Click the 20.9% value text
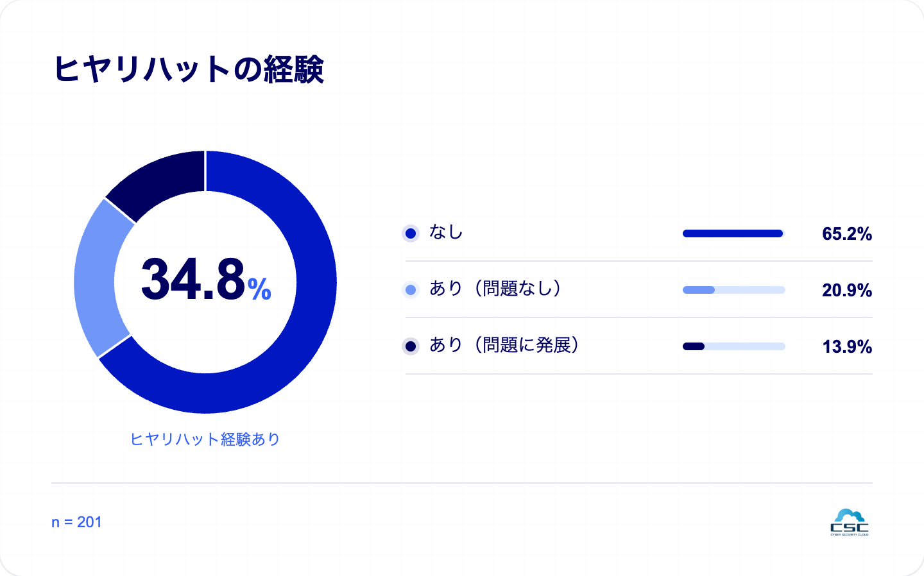 tap(847, 291)
